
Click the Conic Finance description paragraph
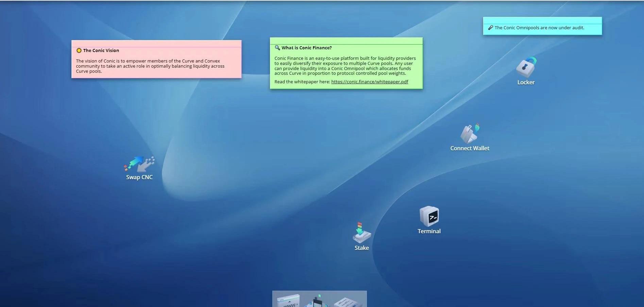345,66
